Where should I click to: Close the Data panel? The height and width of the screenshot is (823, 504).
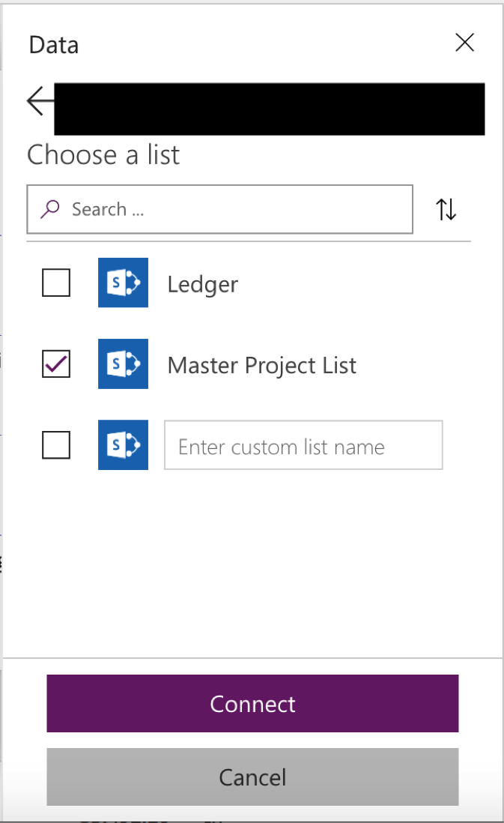[465, 43]
